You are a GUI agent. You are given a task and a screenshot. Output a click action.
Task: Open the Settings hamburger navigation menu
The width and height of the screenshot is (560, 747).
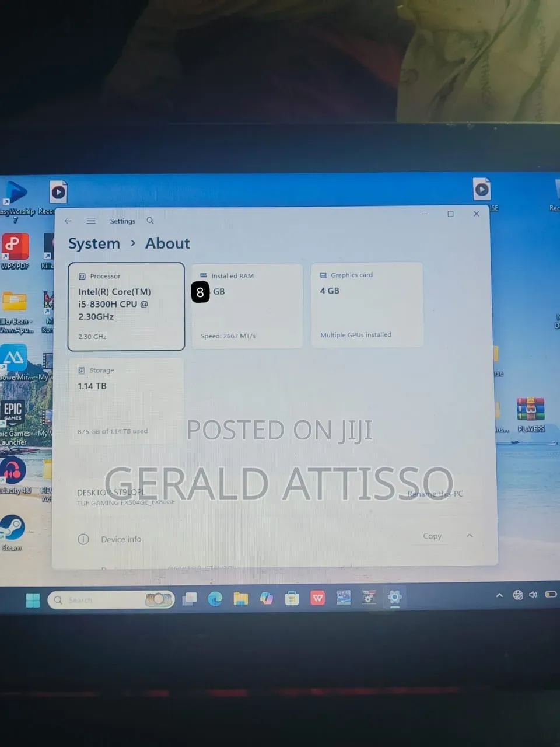[91, 221]
